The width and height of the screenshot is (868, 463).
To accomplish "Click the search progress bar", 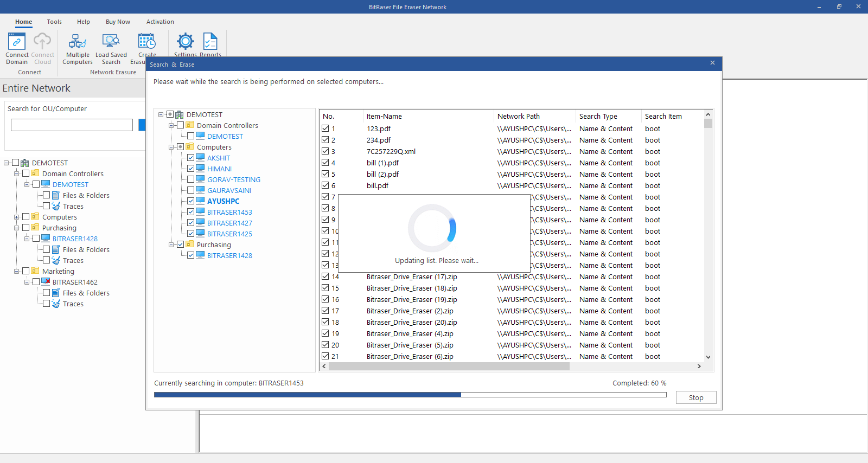I will [410, 395].
